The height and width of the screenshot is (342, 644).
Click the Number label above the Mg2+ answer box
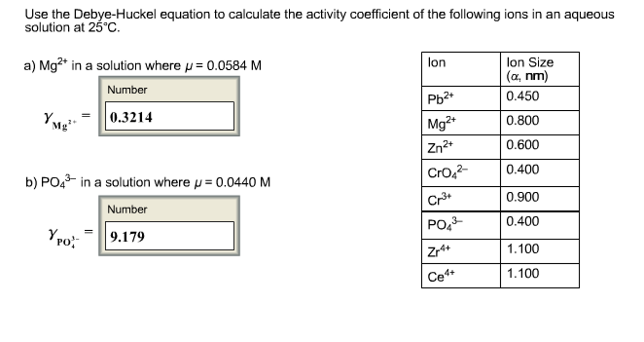127,90
